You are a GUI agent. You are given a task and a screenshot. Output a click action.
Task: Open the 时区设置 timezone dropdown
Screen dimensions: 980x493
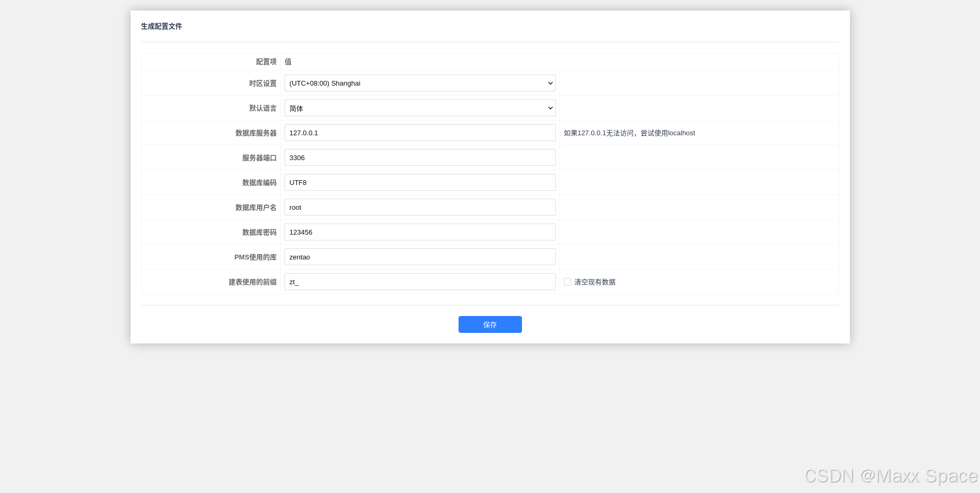point(420,83)
